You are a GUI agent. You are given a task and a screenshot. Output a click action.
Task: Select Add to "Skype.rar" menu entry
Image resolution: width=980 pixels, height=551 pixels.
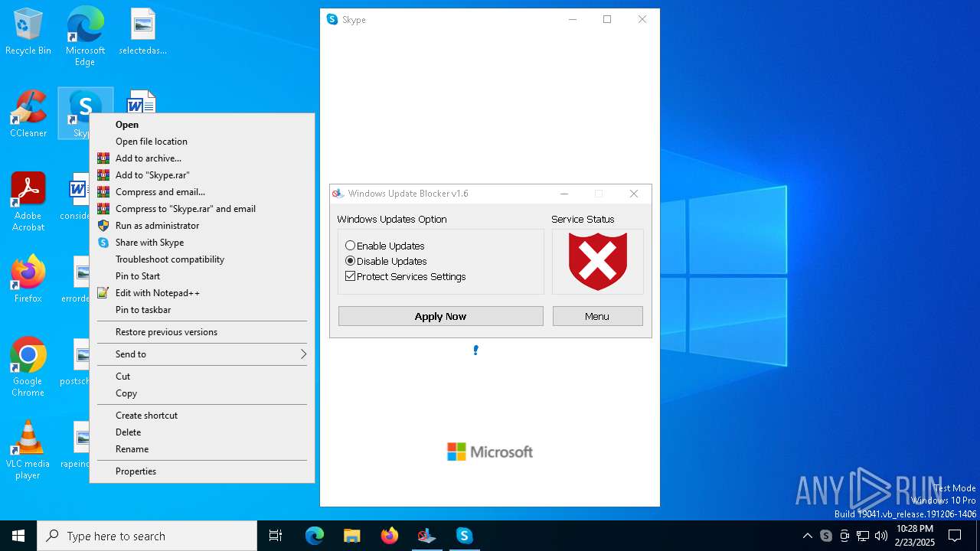202,175
